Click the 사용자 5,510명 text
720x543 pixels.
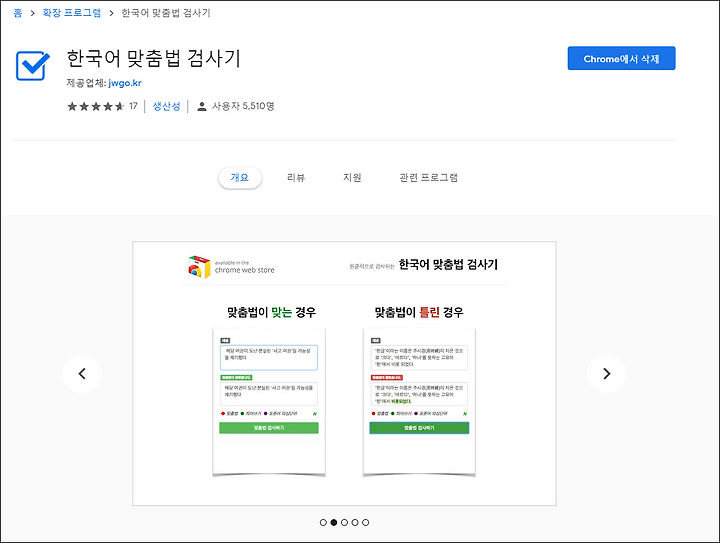click(243, 106)
